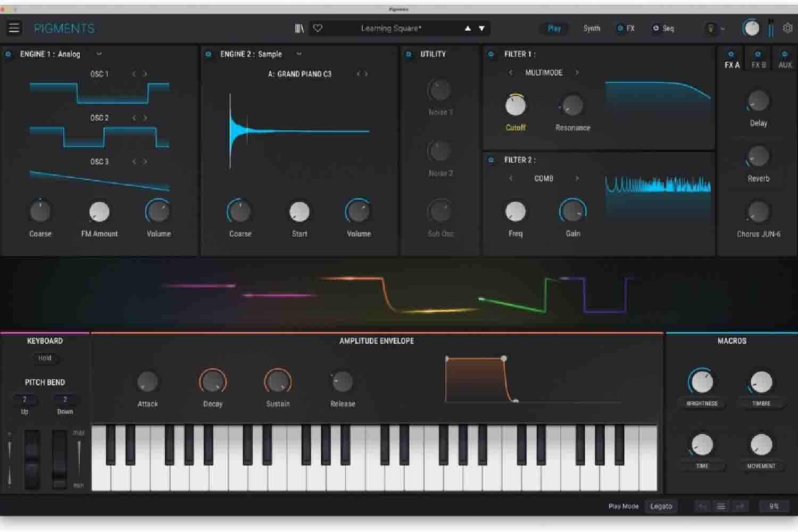Switch Filter 1 to next type after Multimode
The image size is (798, 532).
tap(577, 72)
